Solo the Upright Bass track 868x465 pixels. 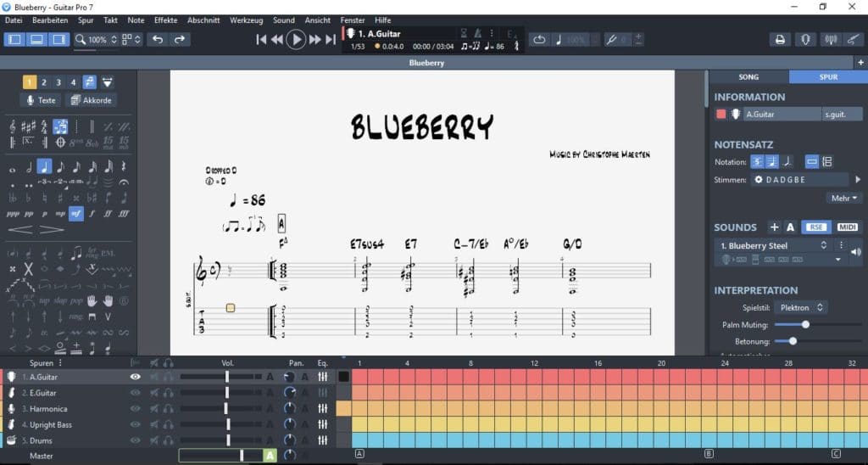pyautogui.click(x=169, y=424)
